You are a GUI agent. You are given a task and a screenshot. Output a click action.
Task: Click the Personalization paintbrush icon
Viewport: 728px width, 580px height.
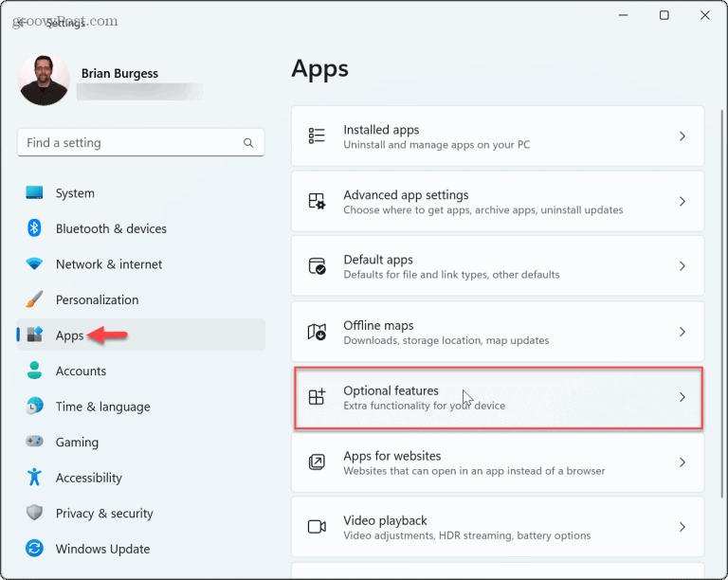point(34,299)
